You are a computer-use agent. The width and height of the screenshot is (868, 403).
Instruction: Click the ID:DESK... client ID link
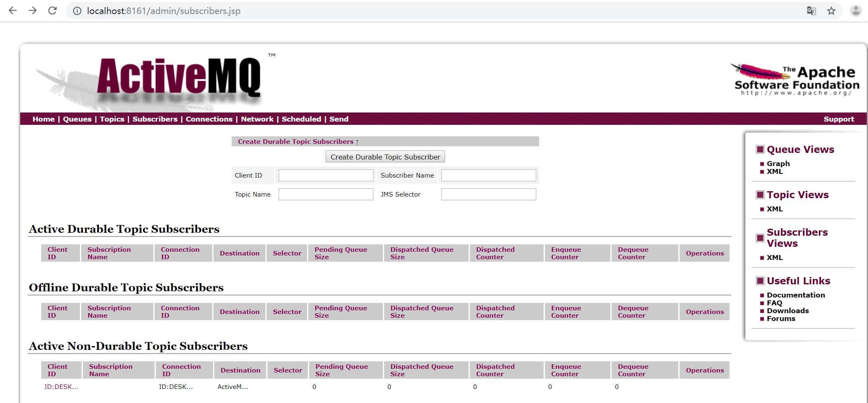point(61,387)
